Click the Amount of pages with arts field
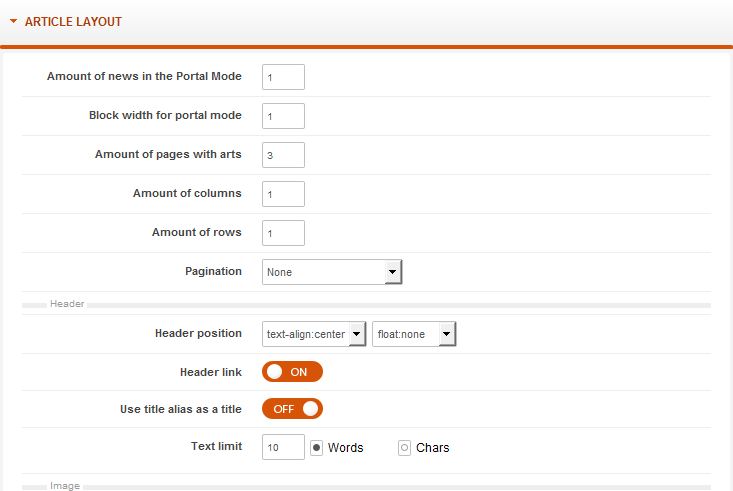The image size is (733, 491). pos(283,155)
